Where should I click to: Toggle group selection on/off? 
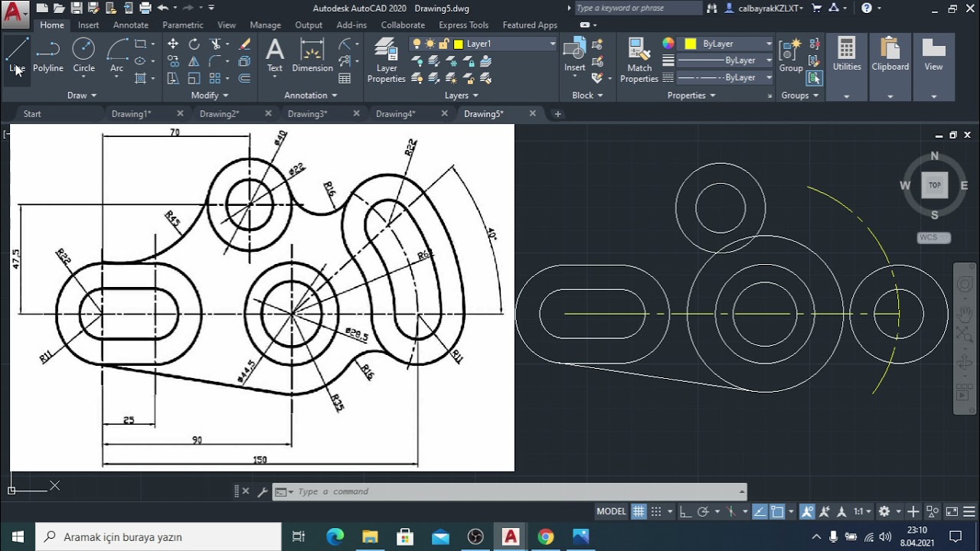tap(814, 78)
